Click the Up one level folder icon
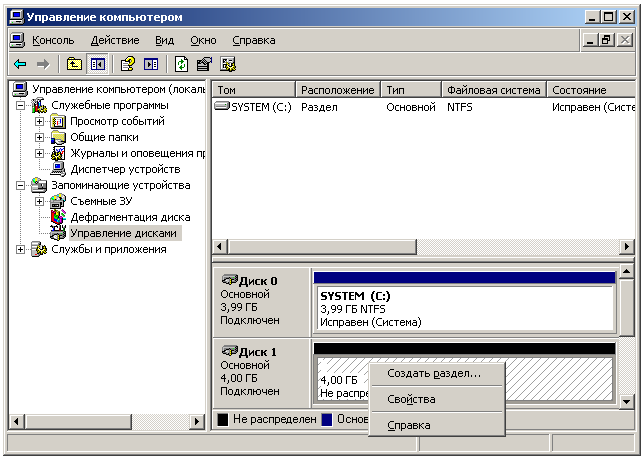Image resolution: width=644 pixels, height=458 pixels. coord(74,64)
